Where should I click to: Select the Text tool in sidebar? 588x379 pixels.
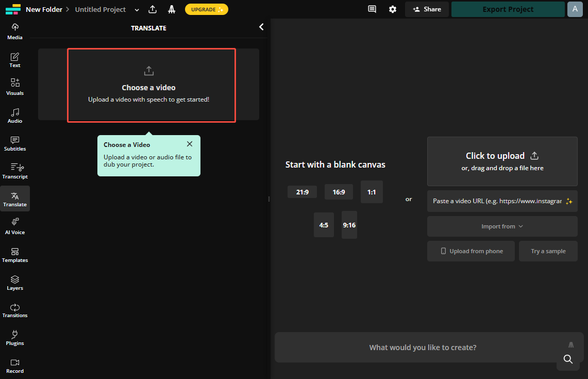[x=15, y=60]
